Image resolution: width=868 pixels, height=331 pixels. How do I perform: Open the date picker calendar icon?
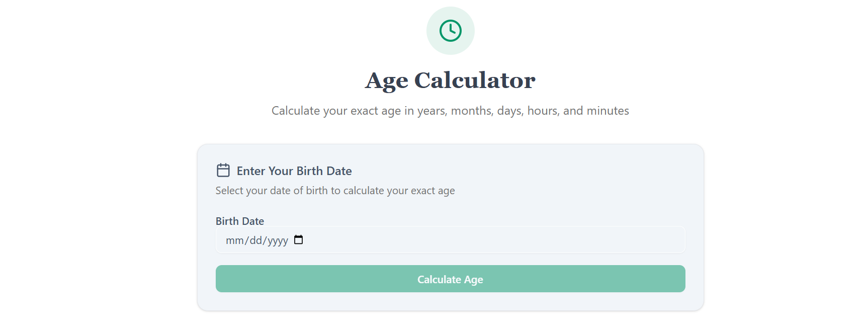(299, 240)
